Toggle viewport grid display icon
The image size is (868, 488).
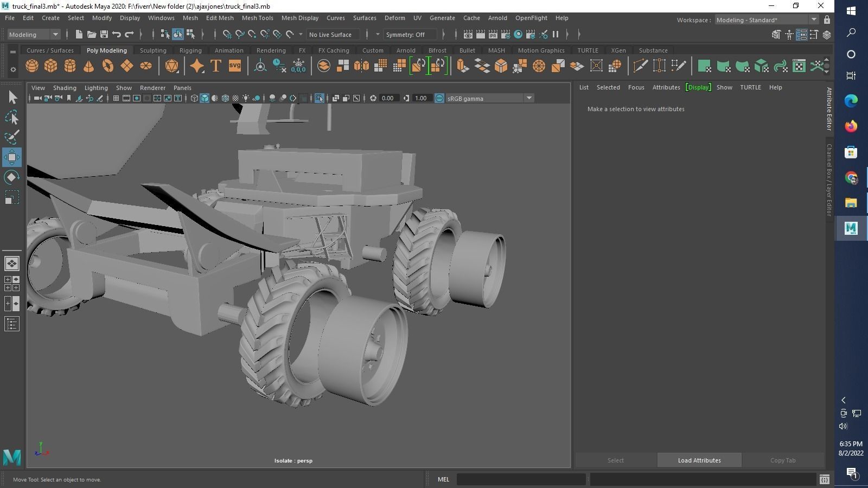coord(116,98)
